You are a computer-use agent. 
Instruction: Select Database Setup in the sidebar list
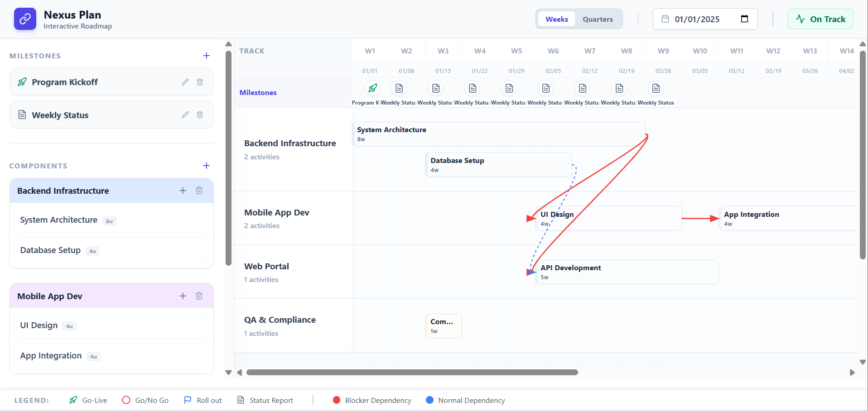(111, 250)
